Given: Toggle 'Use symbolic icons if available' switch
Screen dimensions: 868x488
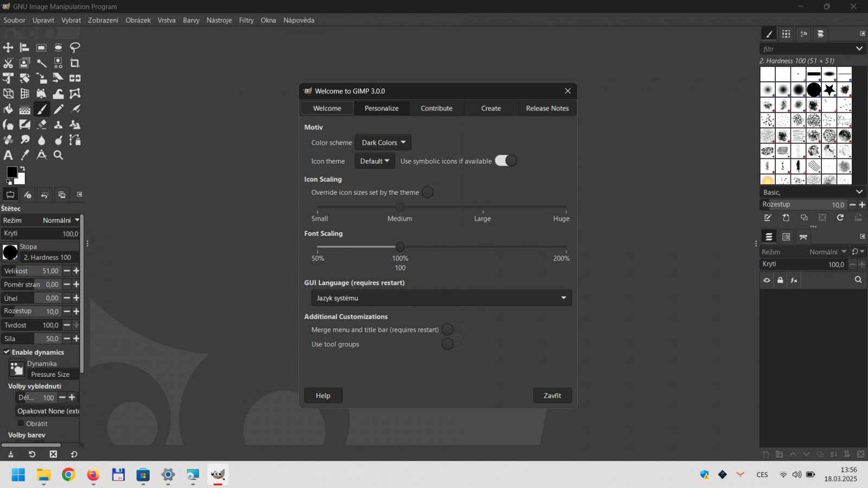Looking at the screenshot, I should [x=506, y=160].
